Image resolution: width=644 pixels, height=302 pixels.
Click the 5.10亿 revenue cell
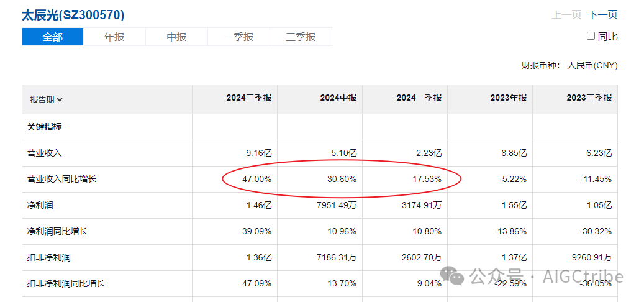click(343, 153)
